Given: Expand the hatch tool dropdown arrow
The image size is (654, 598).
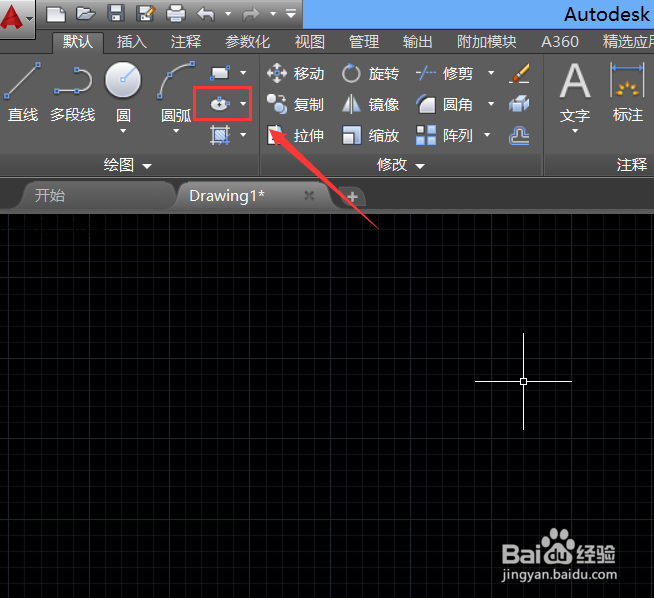Looking at the screenshot, I should 243,135.
